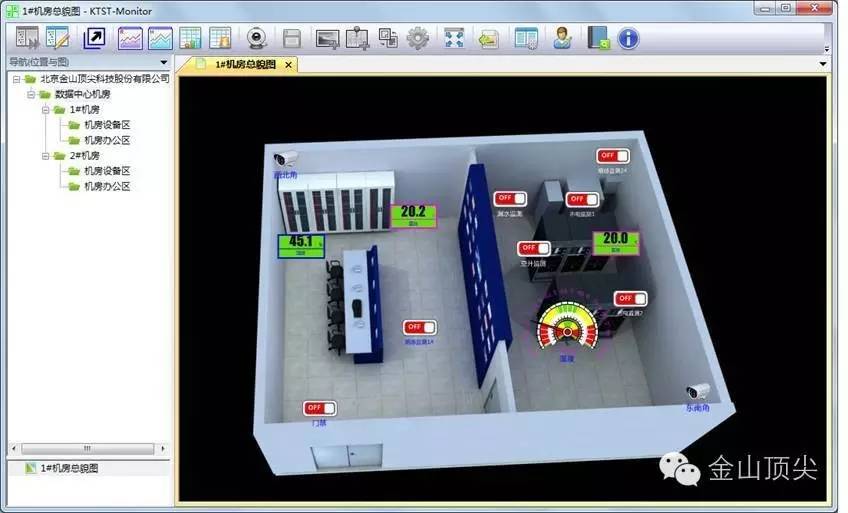Toggle the top-right OFF switch in equipment room
This screenshot has height=513, width=848.
pos(612,156)
